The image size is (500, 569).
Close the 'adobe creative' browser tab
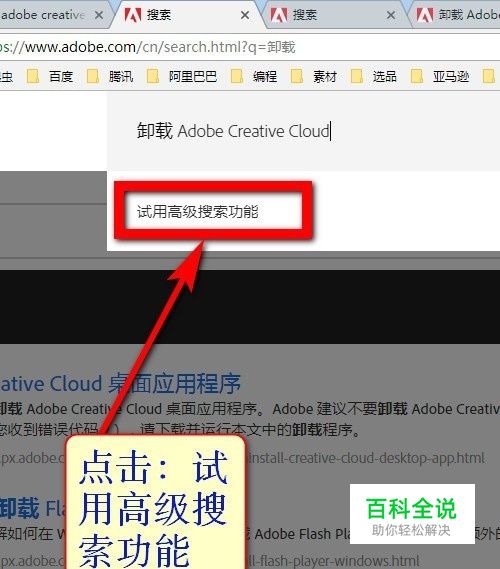(99, 15)
